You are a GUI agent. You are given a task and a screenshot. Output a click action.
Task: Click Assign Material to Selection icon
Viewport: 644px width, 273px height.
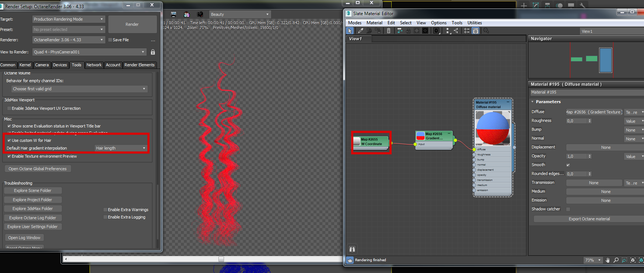pyautogui.click(x=378, y=31)
